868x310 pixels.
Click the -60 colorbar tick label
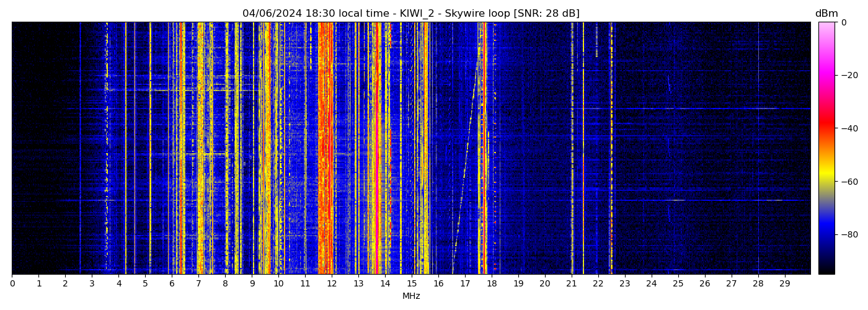click(x=849, y=182)
